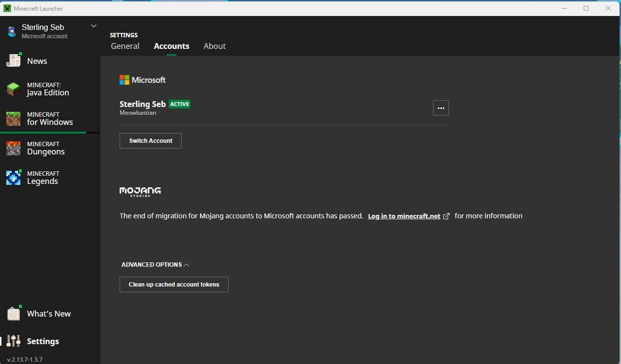Switch to the General settings tab
The height and width of the screenshot is (364, 621).
125,46
